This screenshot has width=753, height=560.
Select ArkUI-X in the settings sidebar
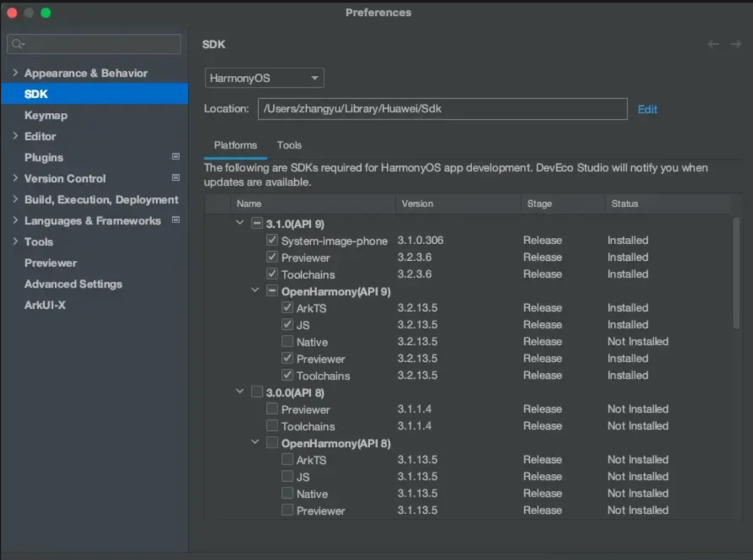tap(45, 305)
